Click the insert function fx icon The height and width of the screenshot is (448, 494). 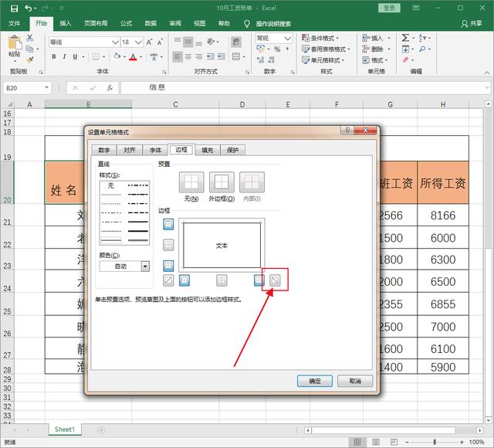point(110,88)
